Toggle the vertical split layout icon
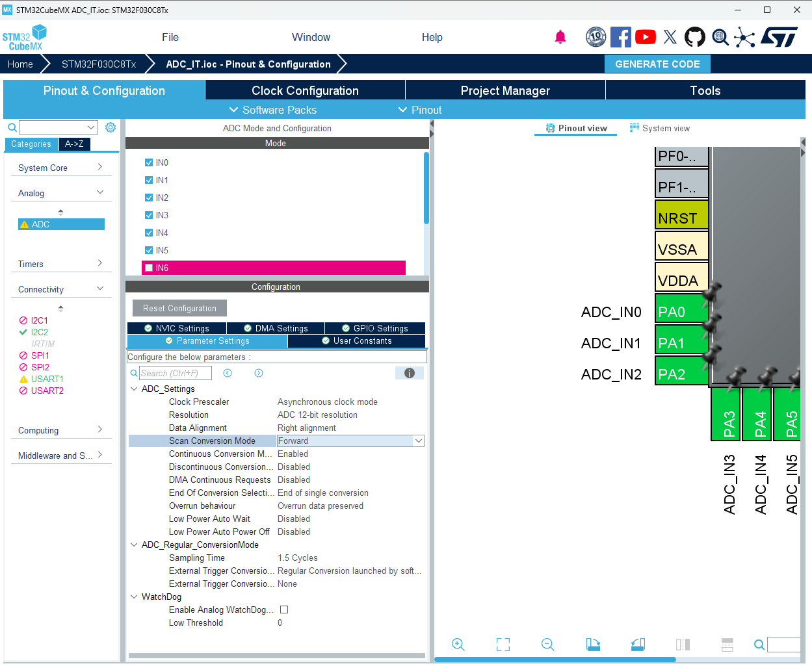Image resolution: width=812 pixels, height=668 pixels. pyautogui.click(x=683, y=644)
